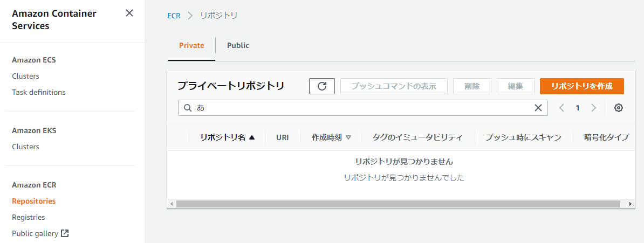Viewport: 644px width, 243px height.
Task: Click Public gallery external link icon
Action: point(65,233)
